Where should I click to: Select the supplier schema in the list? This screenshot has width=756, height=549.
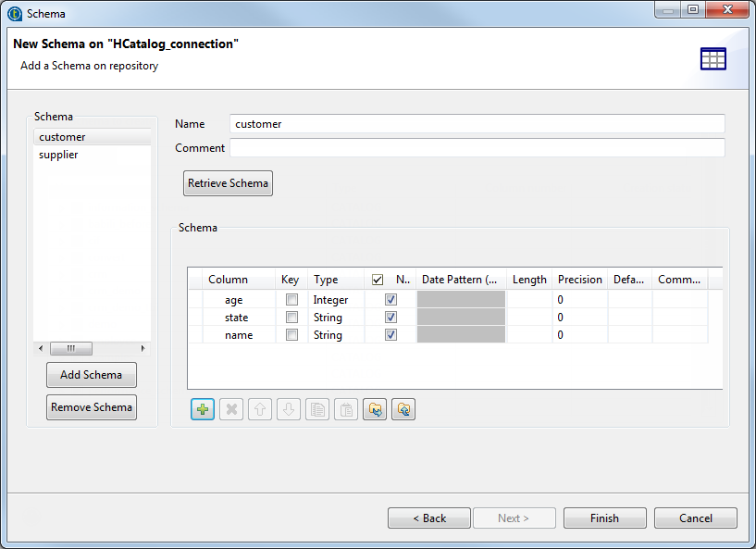(x=93, y=155)
